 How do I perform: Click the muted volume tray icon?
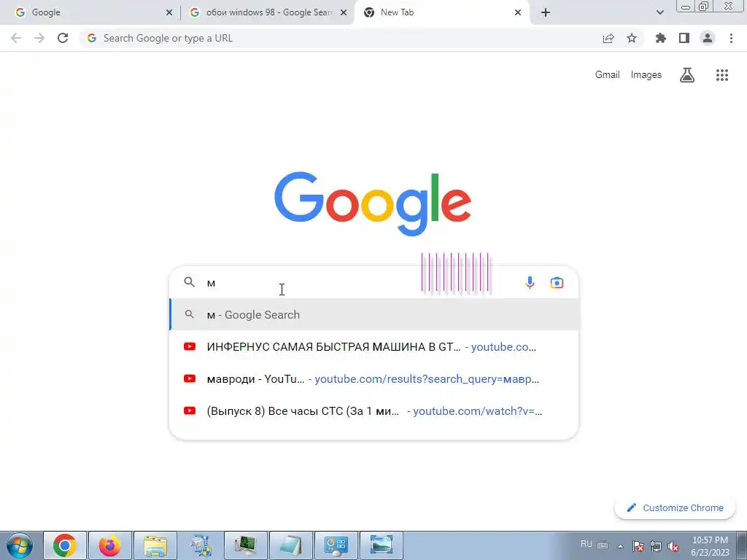[x=673, y=546]
